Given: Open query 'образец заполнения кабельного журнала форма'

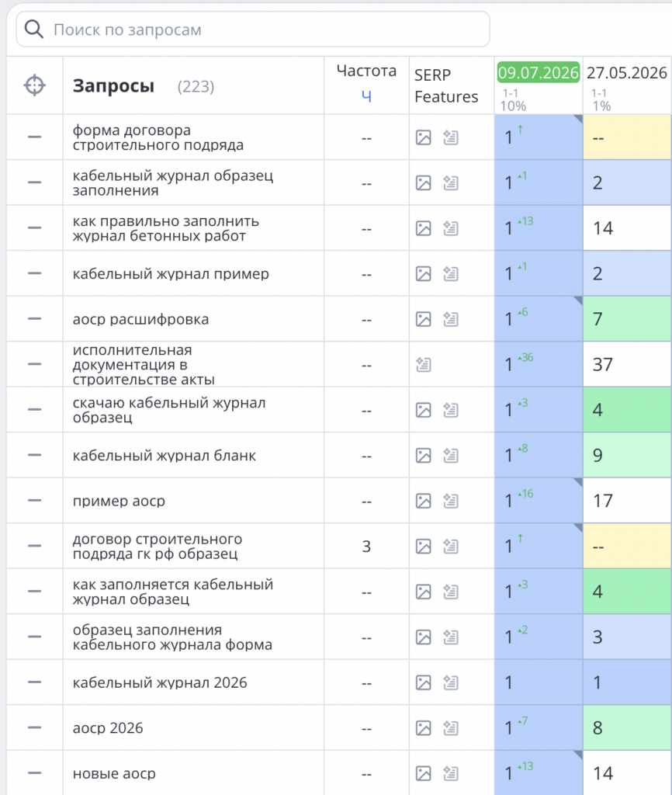Looking at the screenshot, I should point(172,637).
